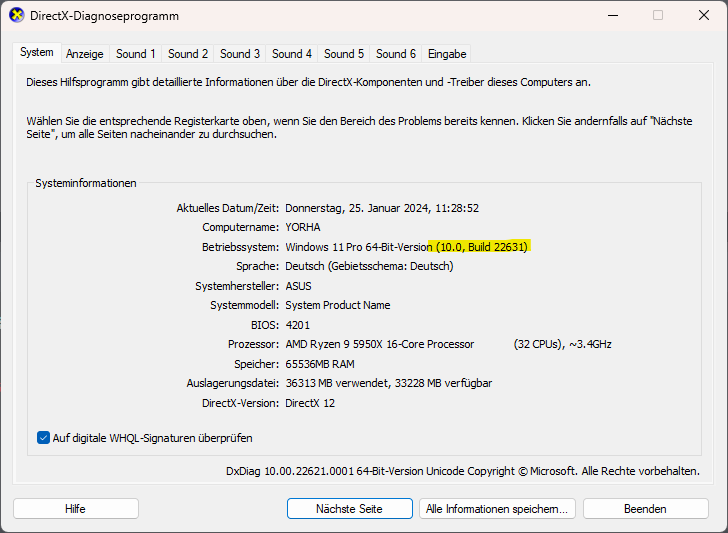Uncheck the digital WHQL signatures checkbox
This screenshot has width=728, height=533.
coord(44,437)
